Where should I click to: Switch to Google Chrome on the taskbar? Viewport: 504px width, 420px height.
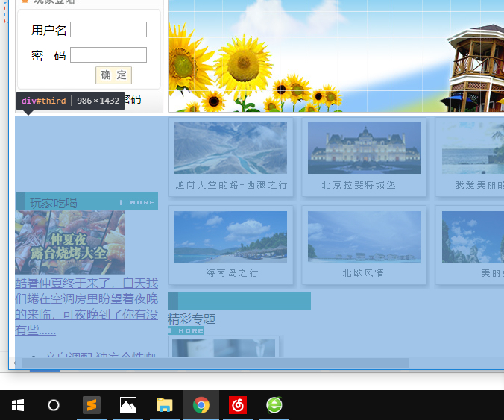pyautogui.click(x=201, y=405)
